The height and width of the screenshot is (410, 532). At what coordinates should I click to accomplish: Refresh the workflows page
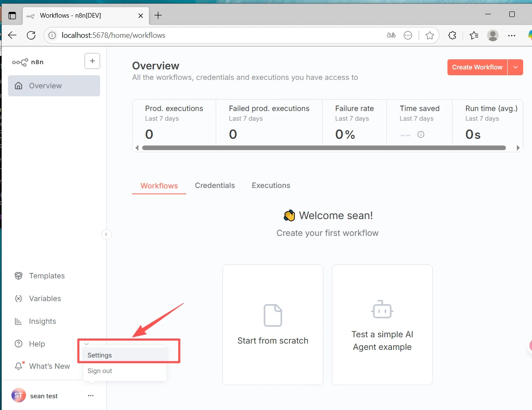point(31,35)
